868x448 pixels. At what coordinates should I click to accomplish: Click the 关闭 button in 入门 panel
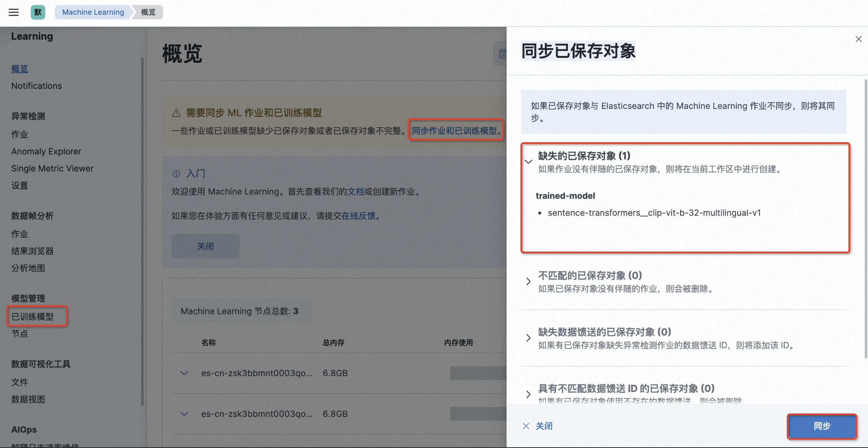205,246
